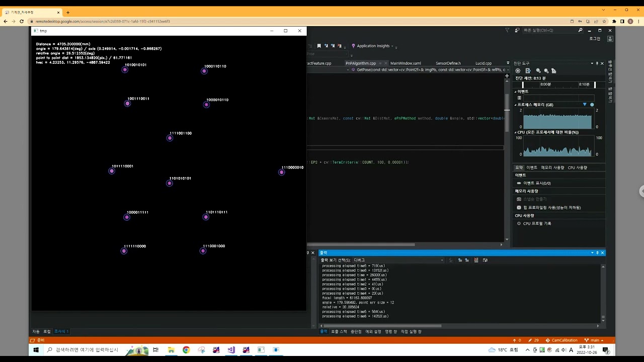Pause events track in diagnostic tools
644x362 pixels.
[519, 98]
